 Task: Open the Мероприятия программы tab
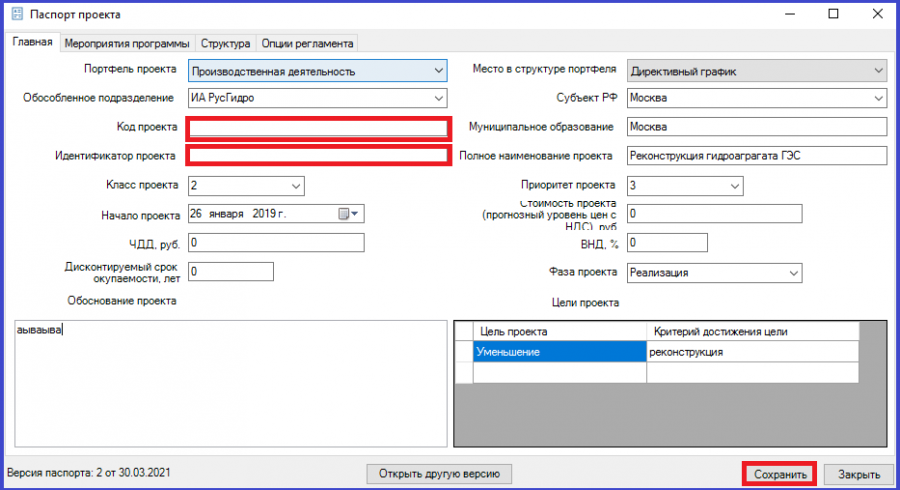click(x=126, y=44)
